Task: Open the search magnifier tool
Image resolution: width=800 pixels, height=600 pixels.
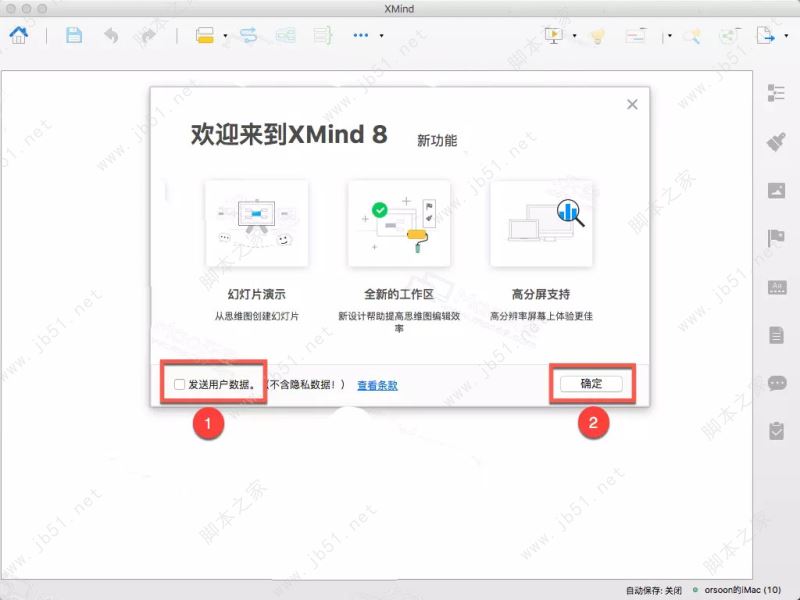Action: [x=692, y=35]
